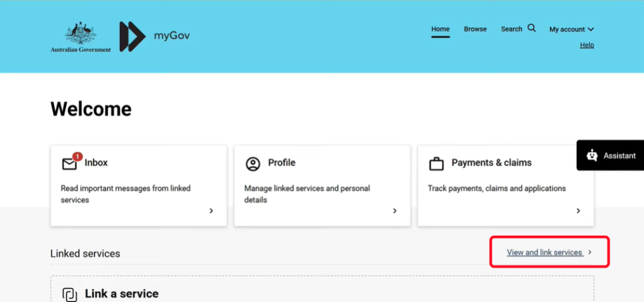644x302 pixels.
Task: Go to the Home menu item
Action: 440,29
